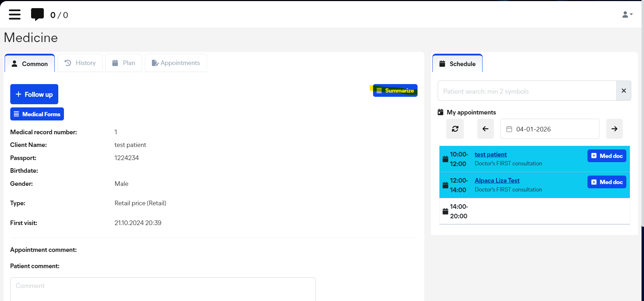Image resolution: width=644 pixels, height=301 pixels.
Task: Select the Common tab
Action: pos(30,64)
